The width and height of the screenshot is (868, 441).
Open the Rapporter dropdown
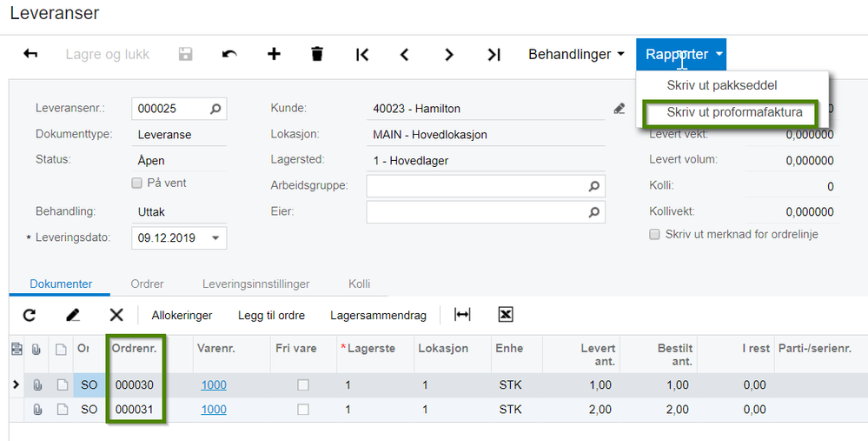685,54
